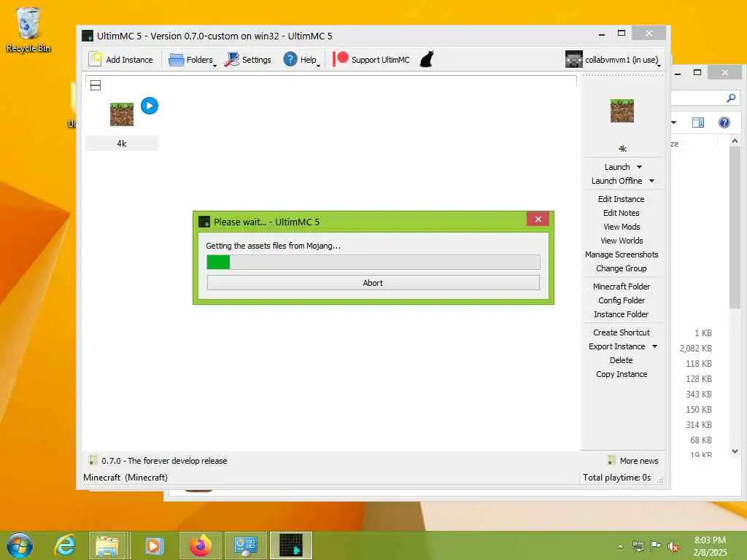Click the 343 KB size cell in Explorer
The width and height of the screenshot is (747, 560).
click(x=698, y=394)
